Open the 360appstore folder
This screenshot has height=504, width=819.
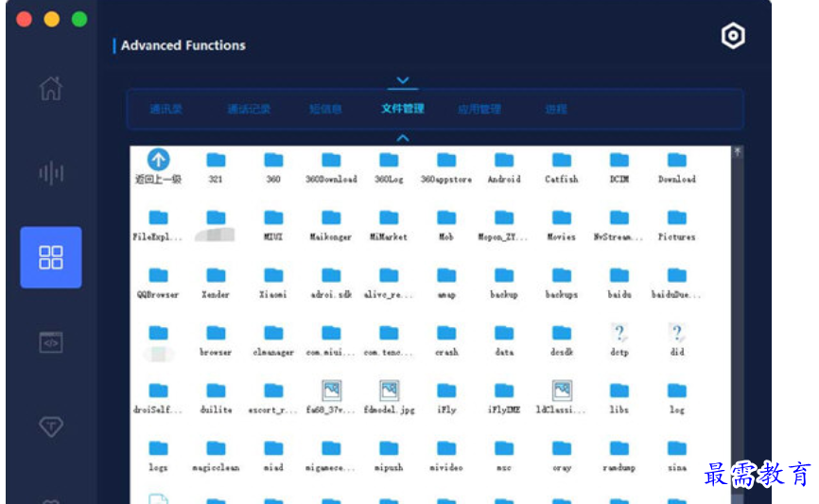coord(446,161)
